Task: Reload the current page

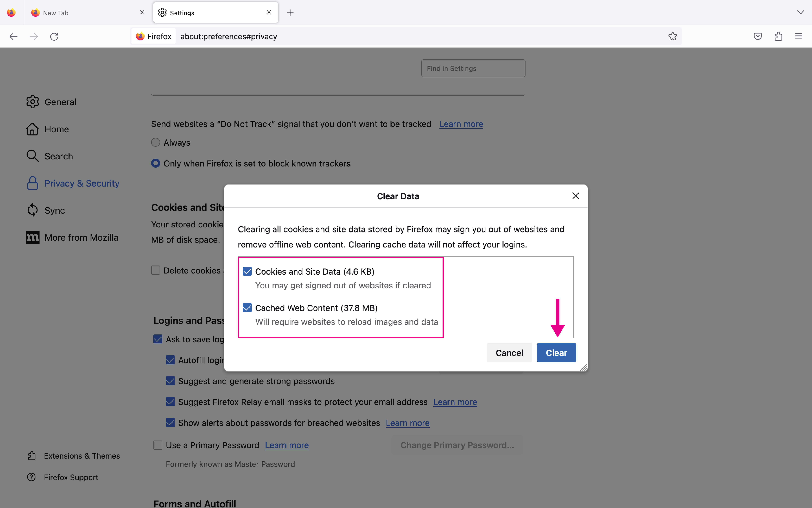Action: click(x=54, y=36)
